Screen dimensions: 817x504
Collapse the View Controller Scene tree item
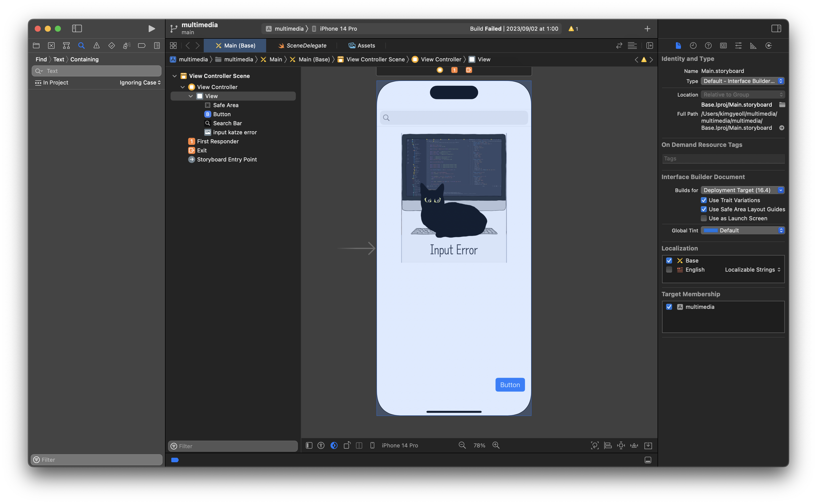(175, 76)
